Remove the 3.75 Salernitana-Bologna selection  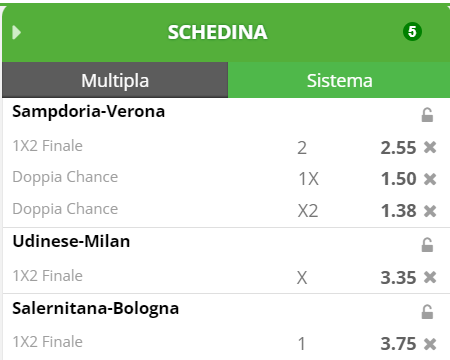430,344
